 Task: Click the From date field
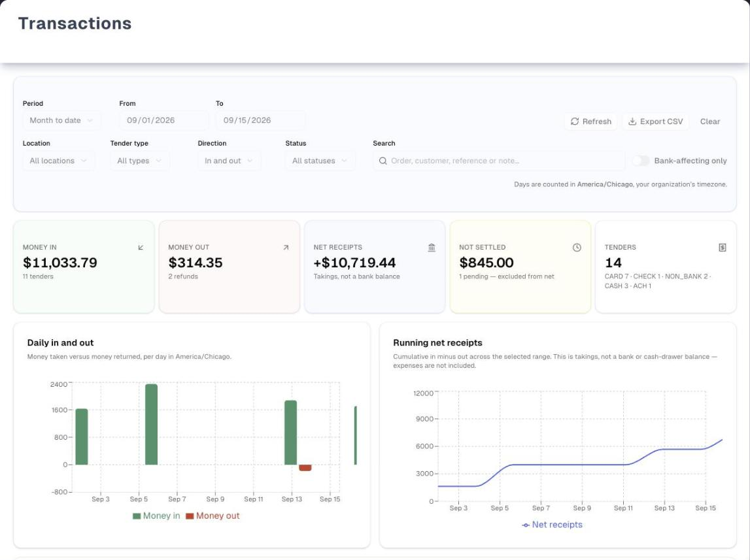(163, 120)
